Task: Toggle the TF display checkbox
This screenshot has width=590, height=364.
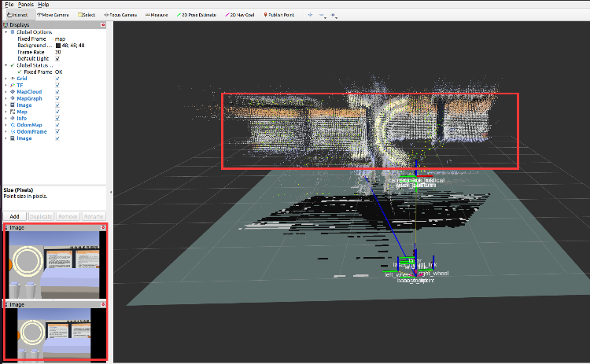Action: 57,85
